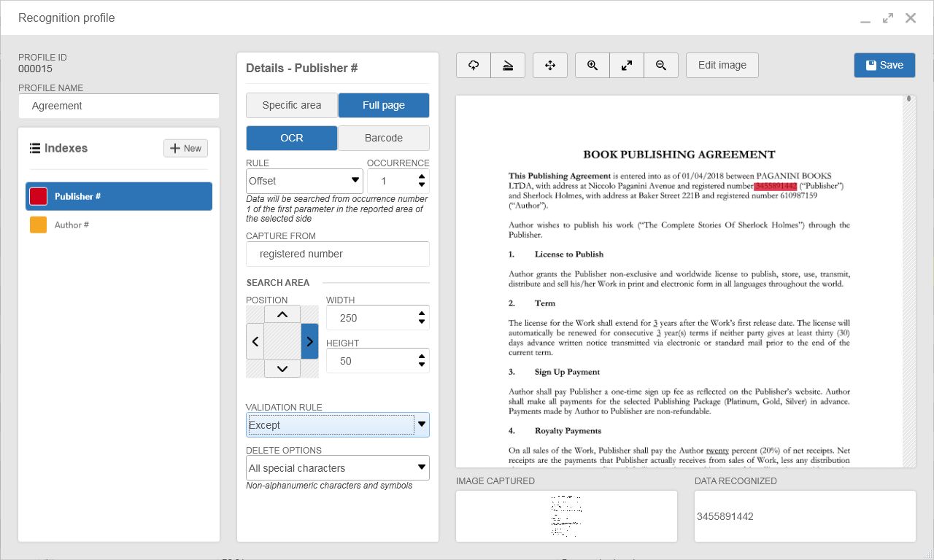This screenshot has width=934, height=560.
Task: Move search position to the right
Action: [x=309, y=341]
